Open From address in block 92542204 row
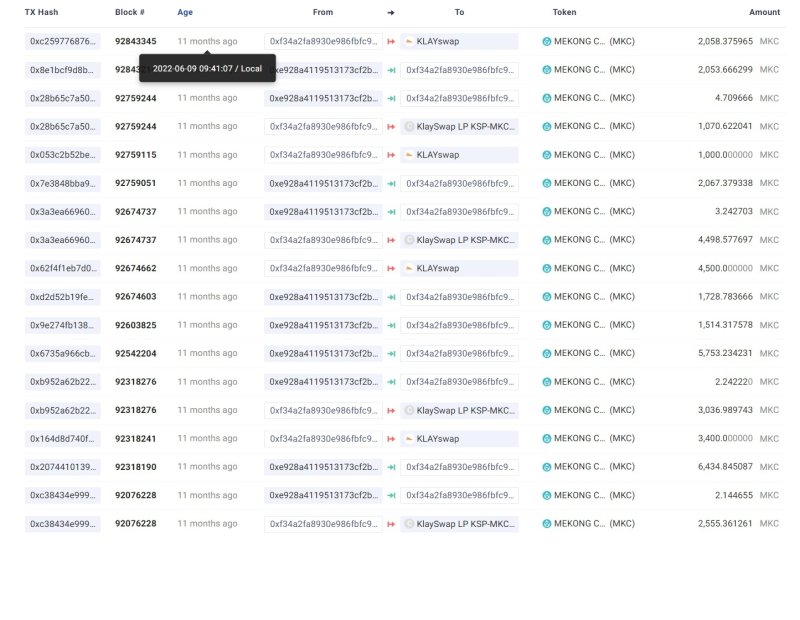Image resolution: width=800 pixels, height=620 pixels. (323, 354)
